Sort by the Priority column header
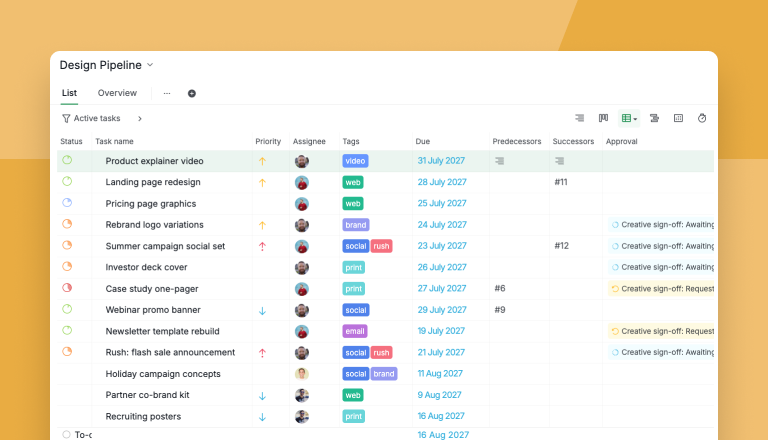This screenshot has height=440, width=768. [x=268, y=141]
